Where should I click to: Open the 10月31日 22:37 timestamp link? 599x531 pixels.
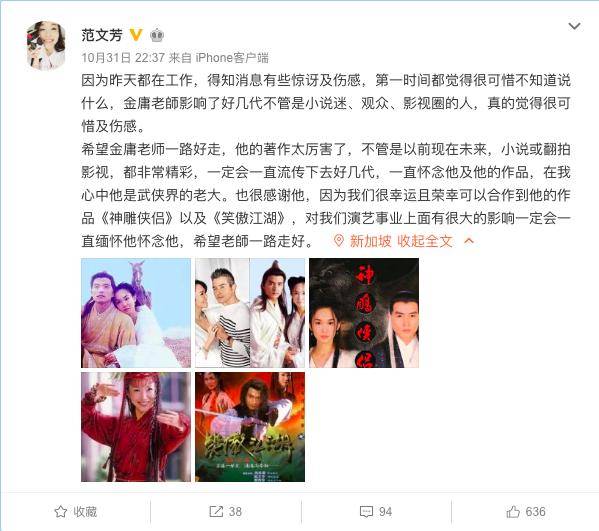tap(123, 58)
